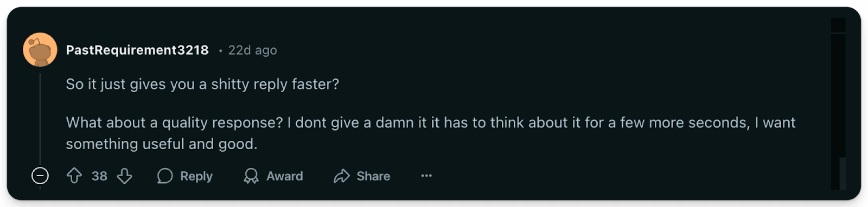Image resolution: width=868 pixels, height=207 pixels.
Task: Click the Share arrow icon
Action: (342, 176)
